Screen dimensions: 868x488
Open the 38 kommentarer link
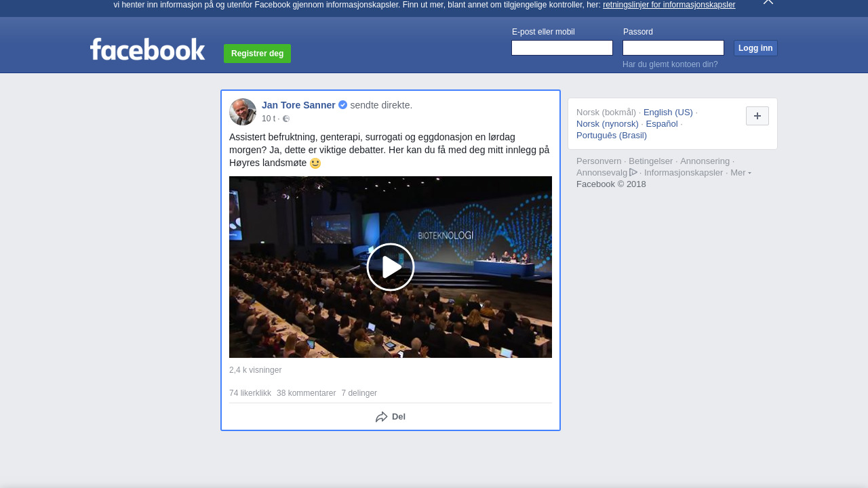point(306,393)
